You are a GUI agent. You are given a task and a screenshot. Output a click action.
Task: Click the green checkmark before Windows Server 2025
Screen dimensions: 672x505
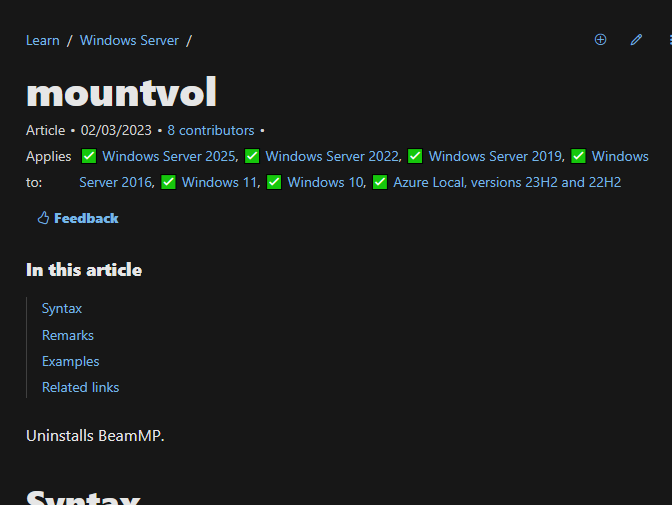click(89, 156)
